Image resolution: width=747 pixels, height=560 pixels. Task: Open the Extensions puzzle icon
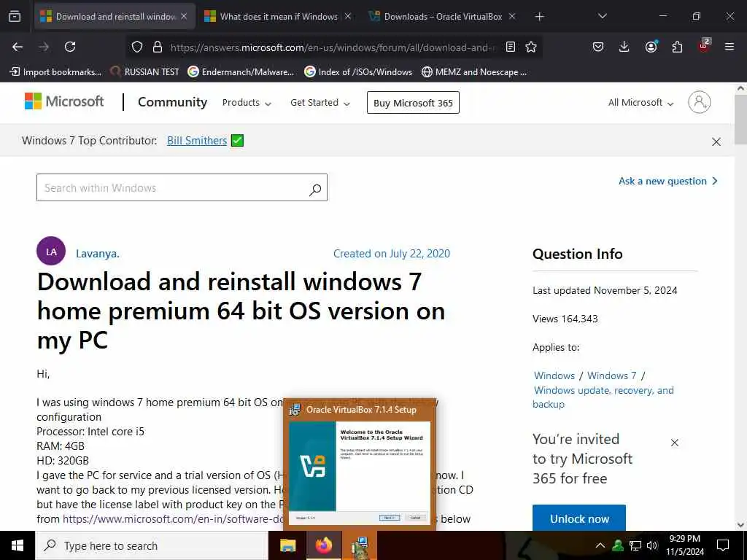click(x=677, y=47)
